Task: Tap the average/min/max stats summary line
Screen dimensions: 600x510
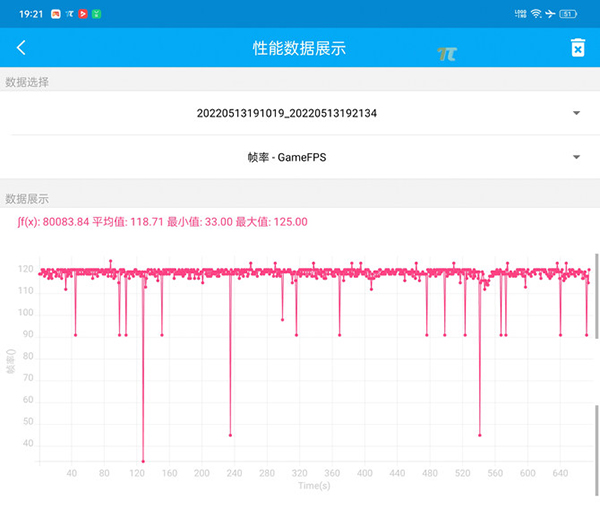Action: coord(162,222)
